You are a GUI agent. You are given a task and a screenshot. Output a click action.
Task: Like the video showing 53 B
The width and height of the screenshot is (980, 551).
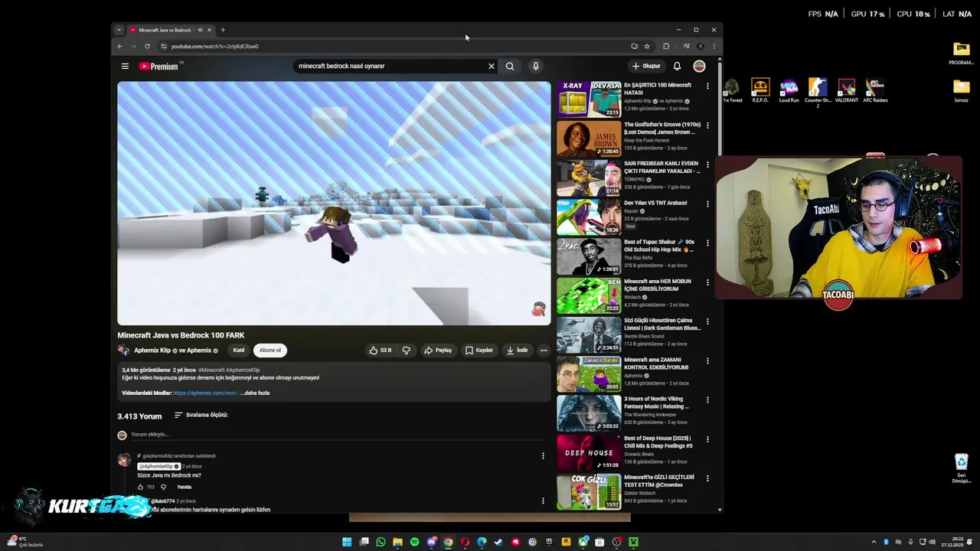coord(381,350)
